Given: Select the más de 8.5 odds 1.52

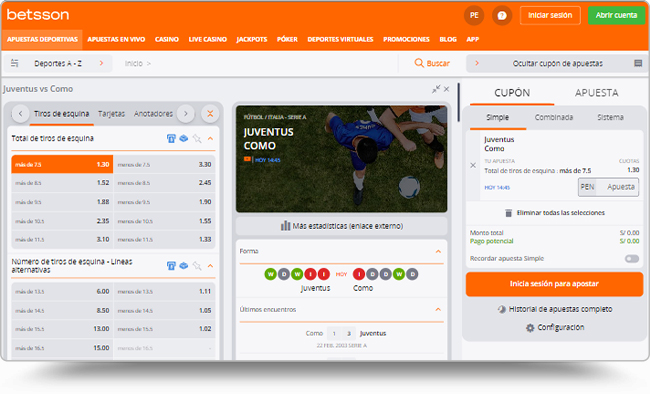Looking at the screenshot, I should click(62, 183).
